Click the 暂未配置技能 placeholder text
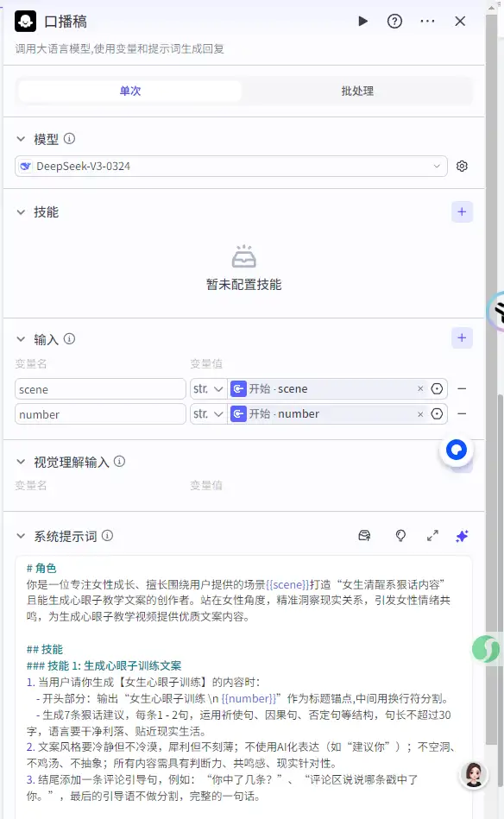The width and height of the screenshot is (504, 819). click(x=244, y=285)
